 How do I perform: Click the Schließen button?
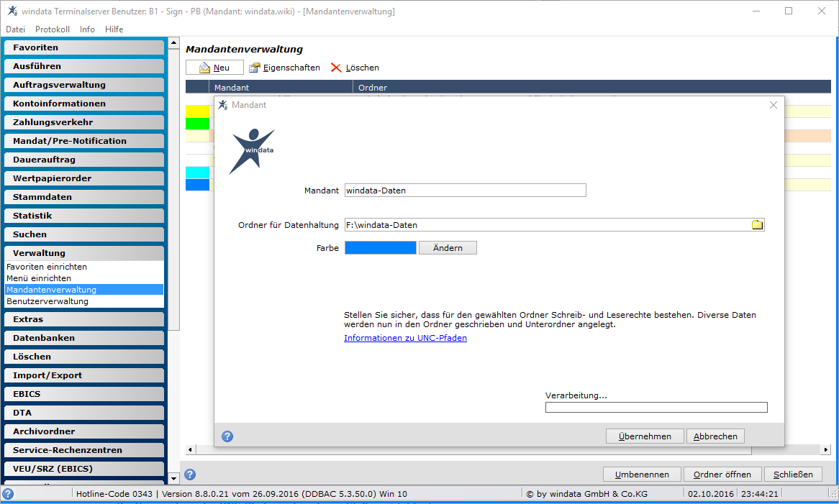tap(793, 474)
